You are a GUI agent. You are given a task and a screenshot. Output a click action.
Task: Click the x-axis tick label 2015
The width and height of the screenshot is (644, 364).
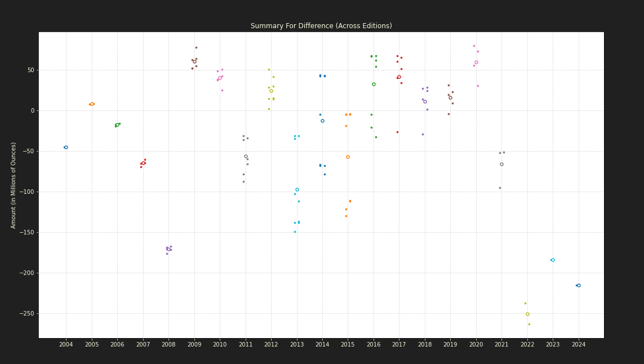click(348, 344)
